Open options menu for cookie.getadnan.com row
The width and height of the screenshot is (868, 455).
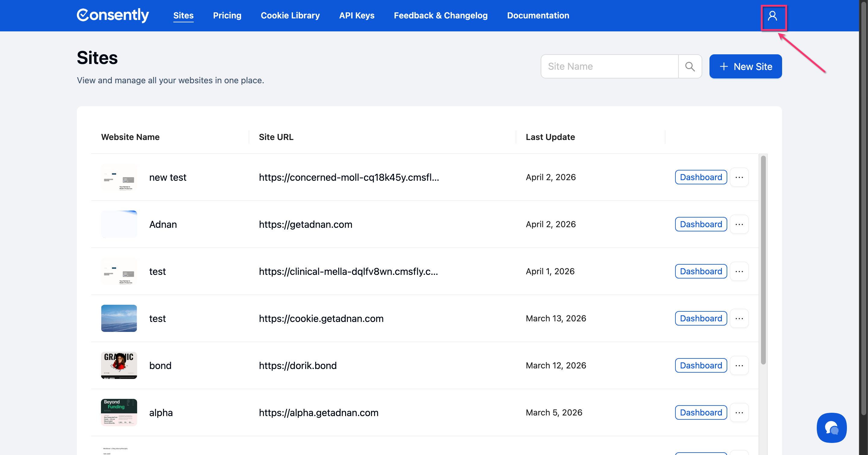pyautogui.click(x=739, y=318)
